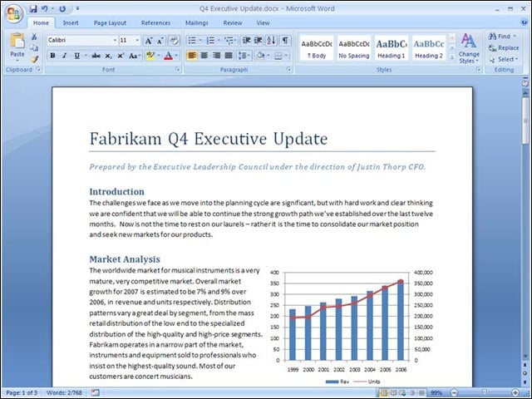Open font size 11 dropdown
The height and width of the screenshot is (399, 532).
point(137,41)
